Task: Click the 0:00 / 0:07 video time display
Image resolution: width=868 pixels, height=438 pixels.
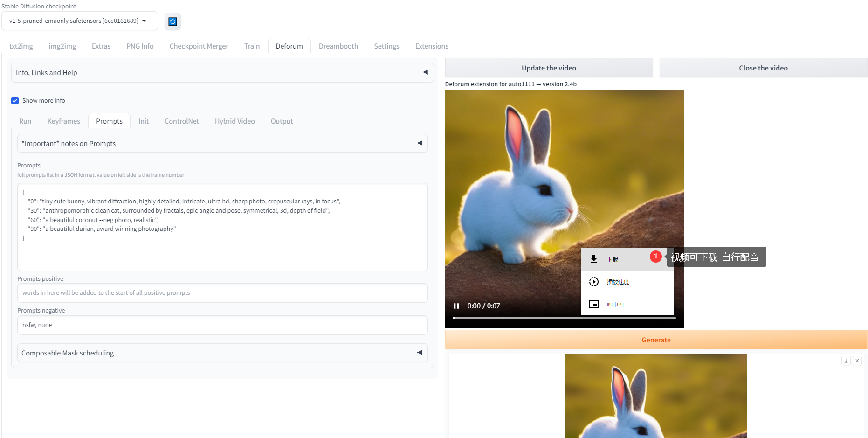Action: (484, 306)
